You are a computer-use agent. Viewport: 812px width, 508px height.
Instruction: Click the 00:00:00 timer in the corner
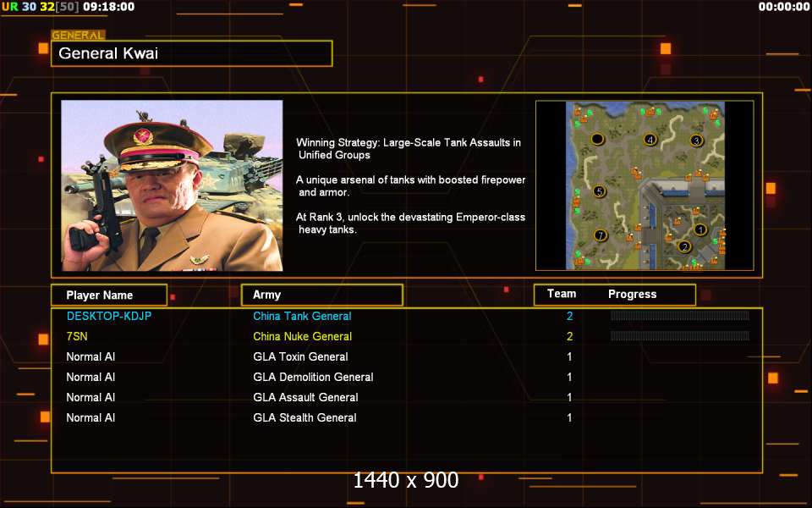tap(784, 7)
